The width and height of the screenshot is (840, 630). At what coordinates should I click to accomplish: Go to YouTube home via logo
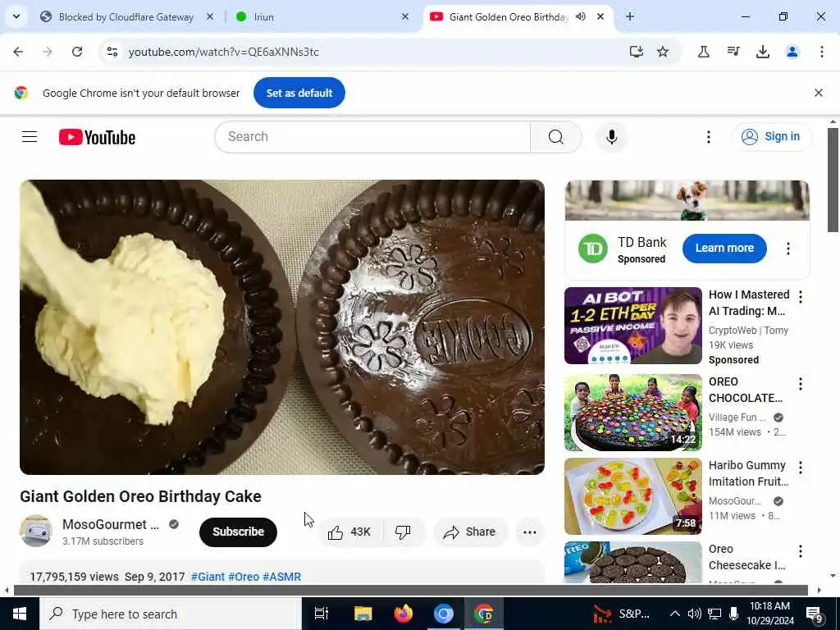pyautogui.click(x=97, y=137)
